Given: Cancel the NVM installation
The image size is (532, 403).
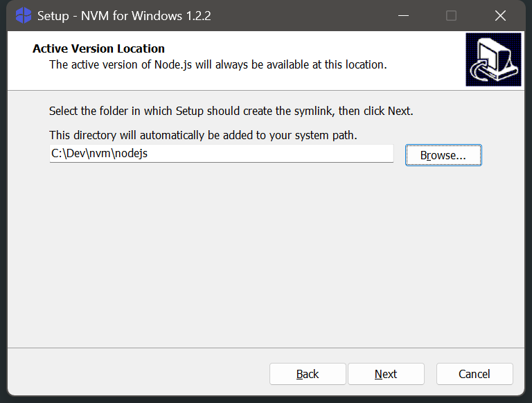Looking at the screenshot, I should point(475,374).
